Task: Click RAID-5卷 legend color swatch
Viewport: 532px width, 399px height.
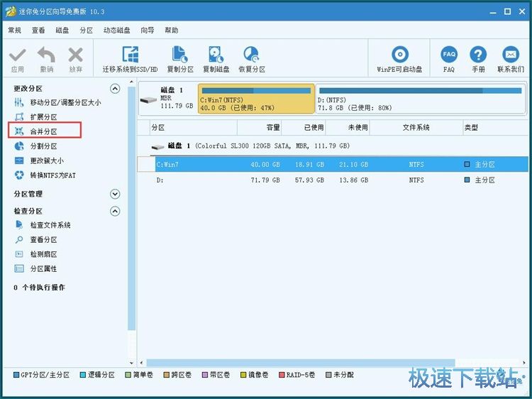Action: click(282, 375)
